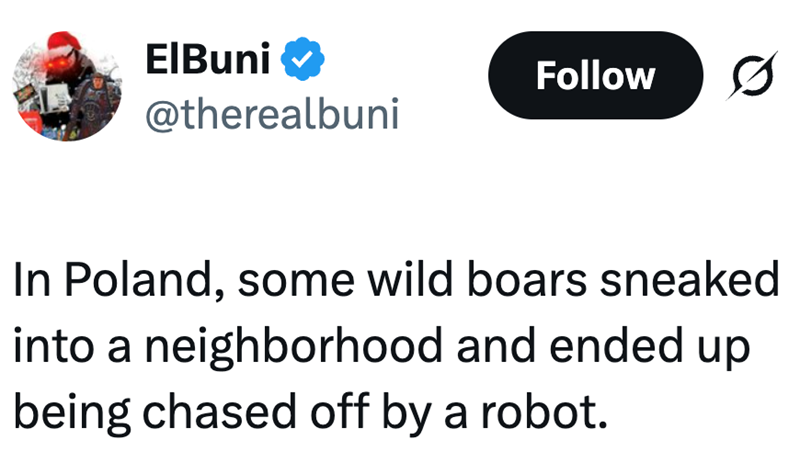The height and width of the screenshot is (474, 800).
Task: Click the Grok explain-post icon
Action: (742, 76)
